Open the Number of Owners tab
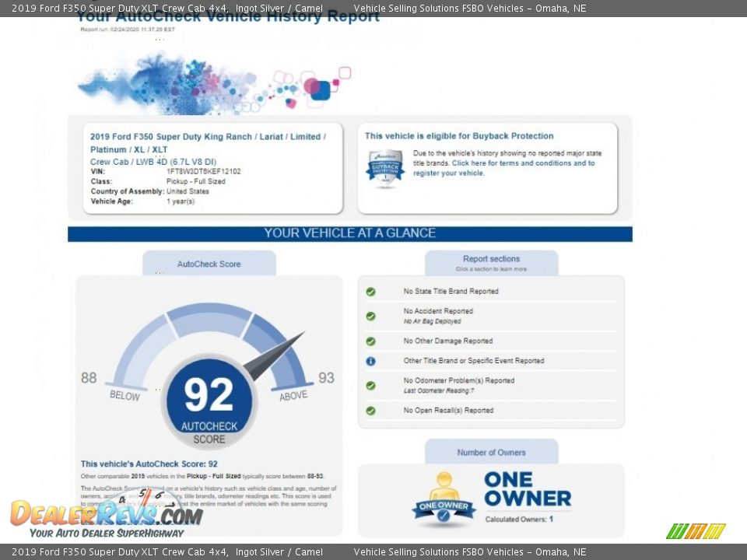This screenshot has height=560, width=747. [491, 452]
